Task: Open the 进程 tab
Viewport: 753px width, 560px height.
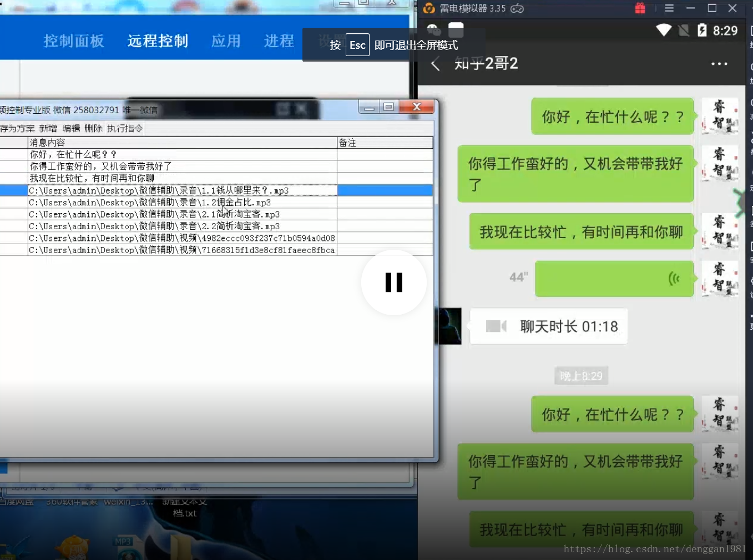Action: pos(279,41)
